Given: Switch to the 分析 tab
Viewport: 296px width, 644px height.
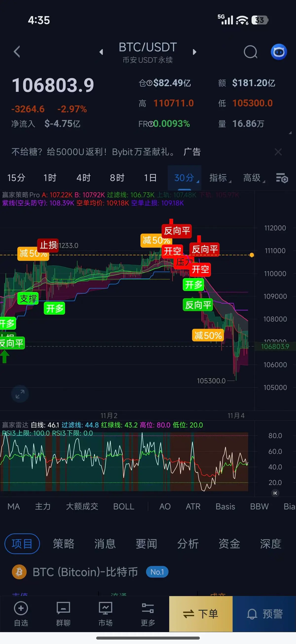Looking at the screenshot, I should (188, 544).
